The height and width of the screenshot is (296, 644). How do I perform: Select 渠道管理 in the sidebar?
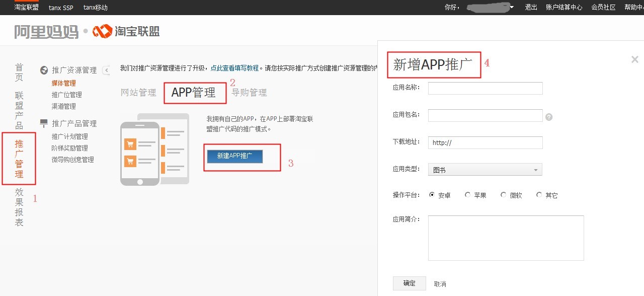pos(64,106)
